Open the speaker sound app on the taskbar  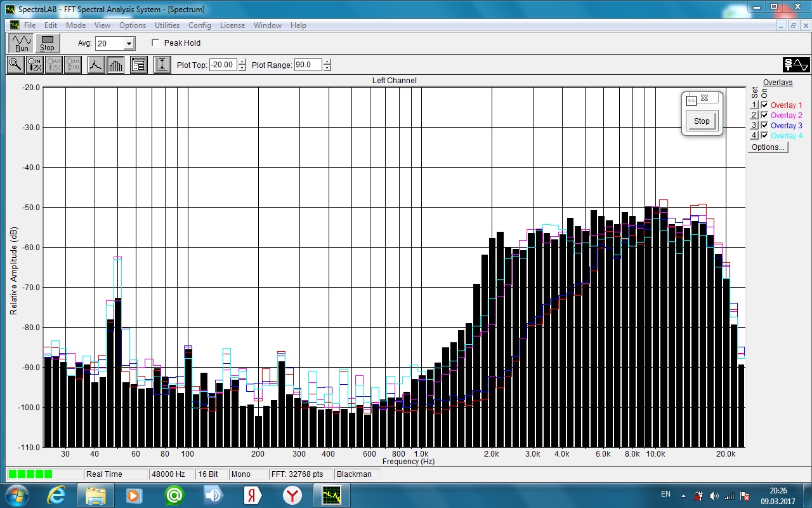(x=213, y=495)
